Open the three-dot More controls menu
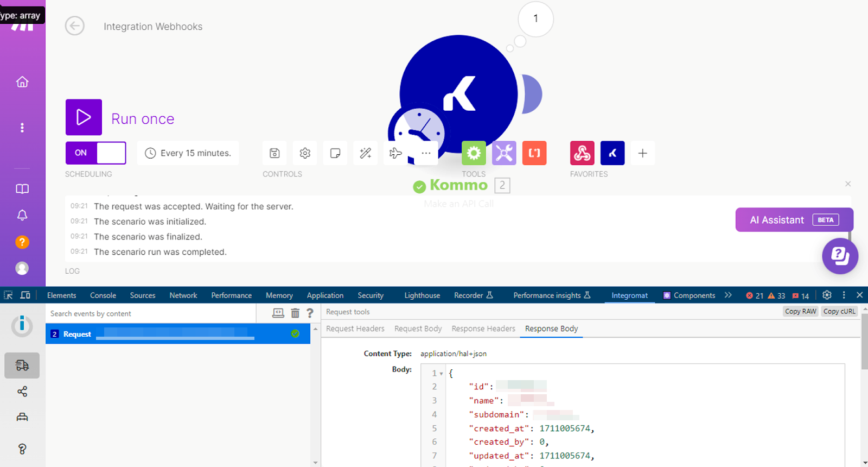Image resolution: width=868 pixels, height=467 pixels. pyautogui.click(x=426, y=153)
